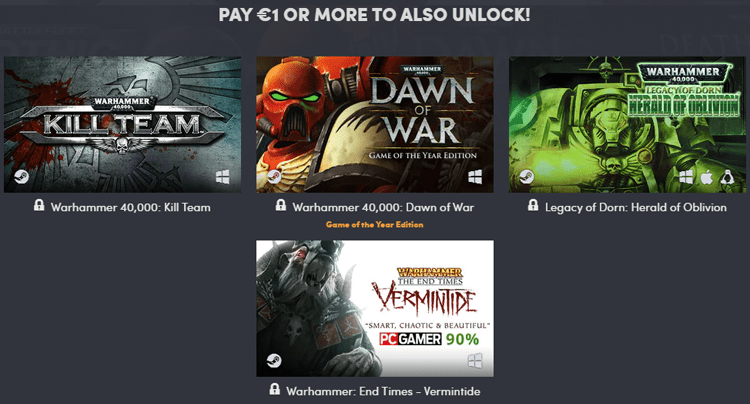Screen dimensions: 750x404
Task: Click the Steam icon on Vermintide thumbnail
Action: pyautogui.click(x=274, y=360)
